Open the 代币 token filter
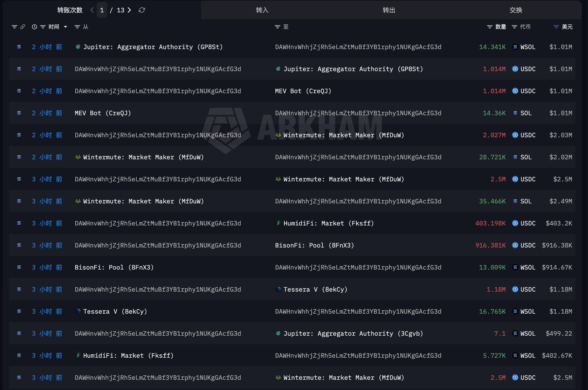The height and width of the screenshot is (390, 588). [x=514, y=27]
